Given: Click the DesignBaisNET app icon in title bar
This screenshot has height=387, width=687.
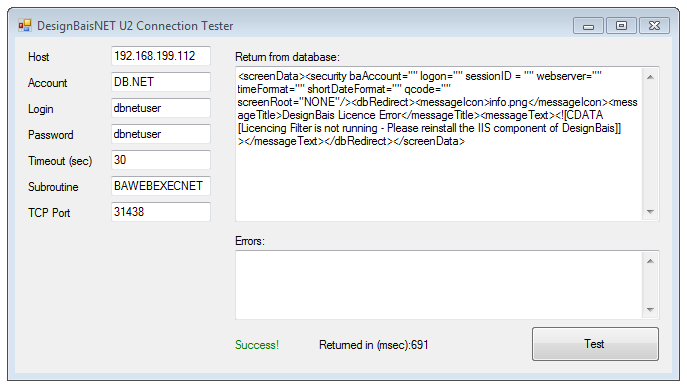Looking at the screenshot, I should (25, 25).
